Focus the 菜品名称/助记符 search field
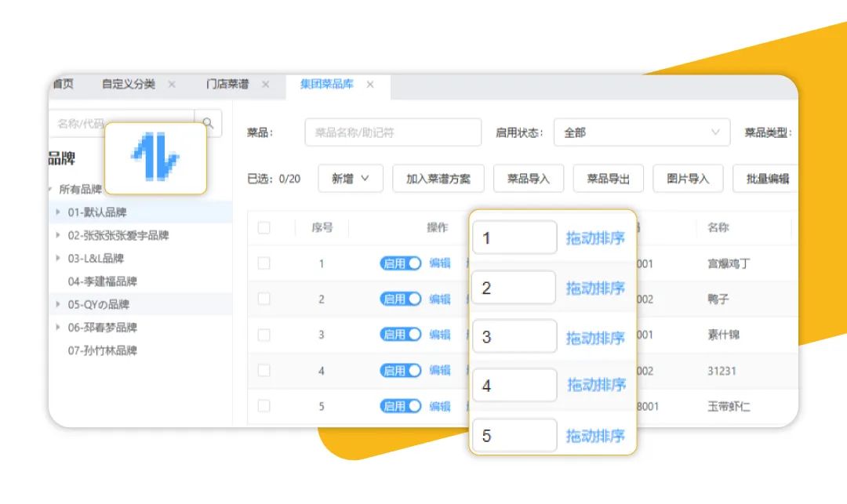The image size is (847, 504). 392,132
